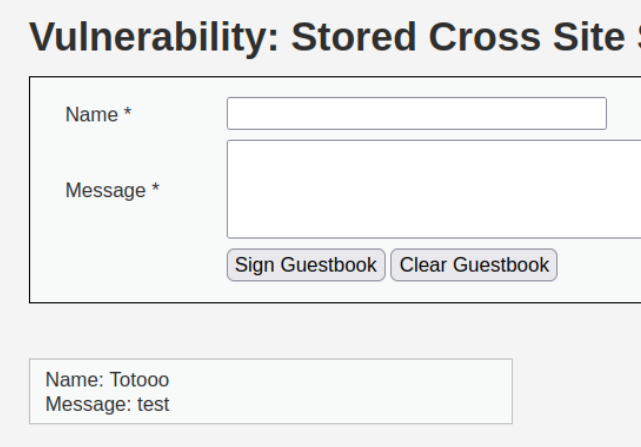
Task: Click the "Name:" prefix in the entry
Action: tap(75, 380)
